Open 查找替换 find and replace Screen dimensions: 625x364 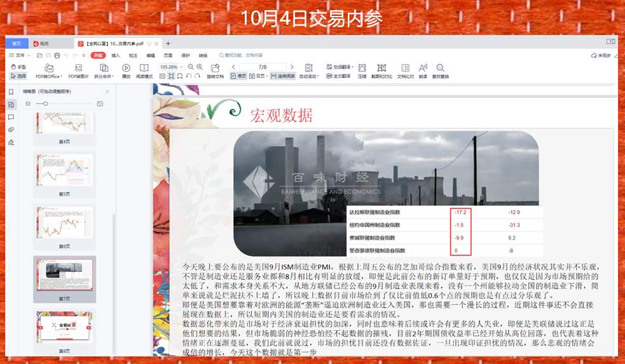pos(441,71)
